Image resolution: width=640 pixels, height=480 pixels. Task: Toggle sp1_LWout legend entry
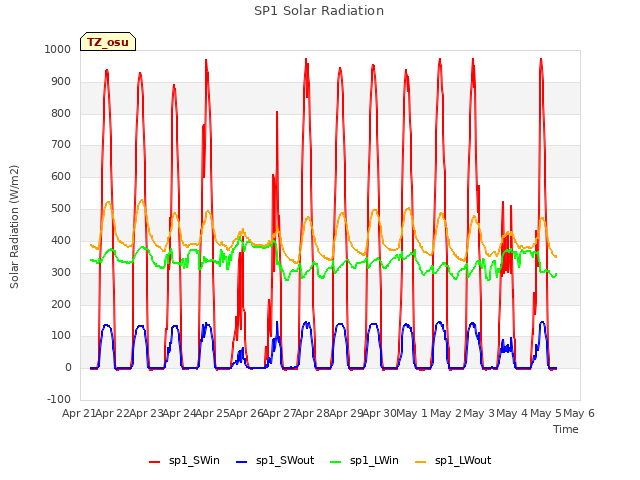(453, 461)
